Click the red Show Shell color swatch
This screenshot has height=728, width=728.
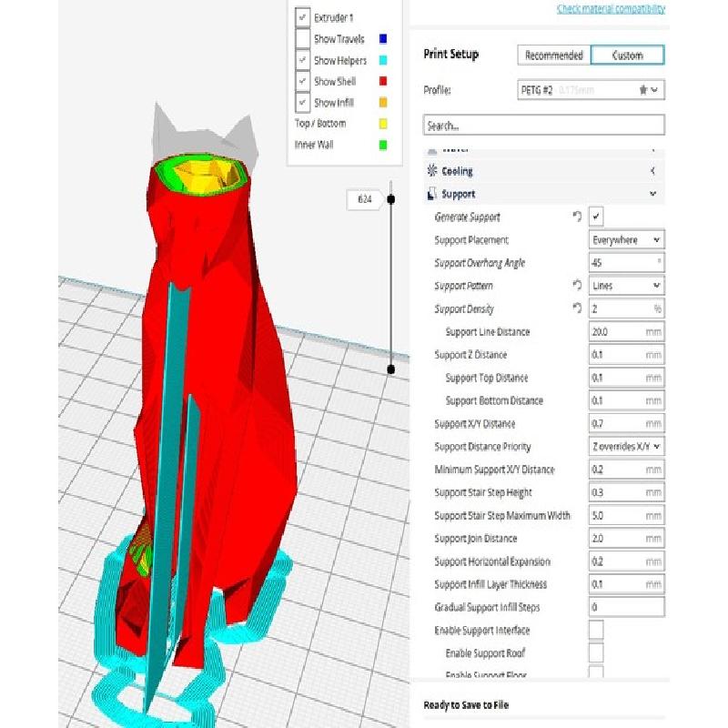coord(383,81)
